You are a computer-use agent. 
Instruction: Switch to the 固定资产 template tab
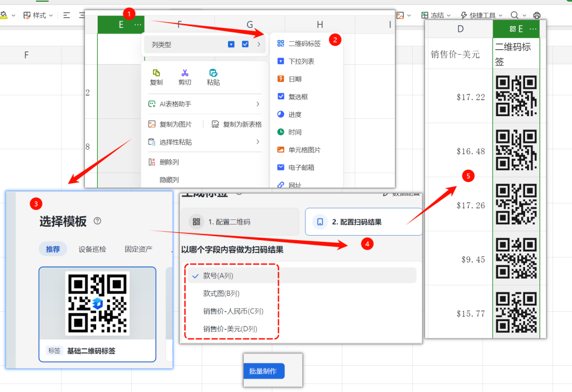(139, 249)
